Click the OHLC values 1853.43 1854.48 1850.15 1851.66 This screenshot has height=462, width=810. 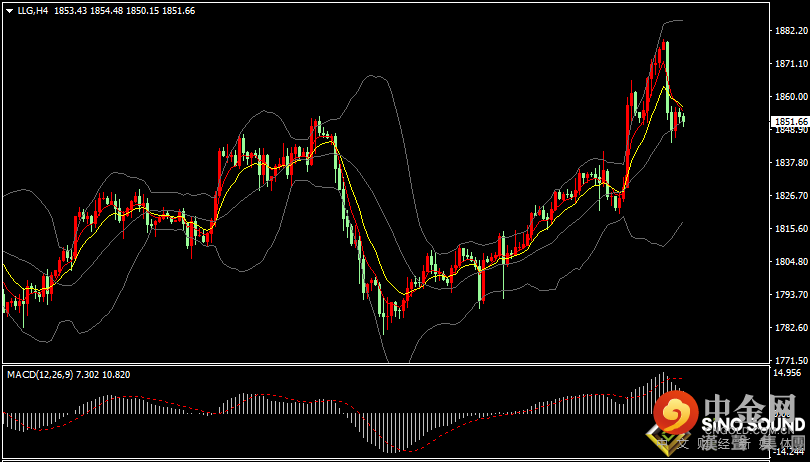coord(124,11)
